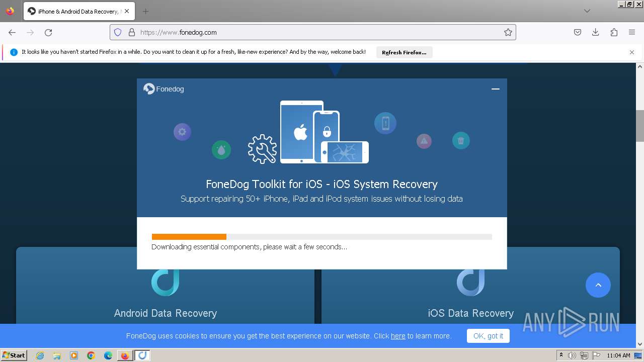
Task: Click the 11:04 AM taskbar clock
Action: pyautogui.click(x=618, y=355)
